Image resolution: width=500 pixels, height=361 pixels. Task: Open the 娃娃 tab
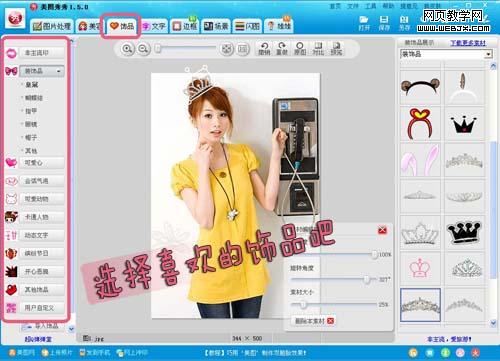[x=279, y=26]
